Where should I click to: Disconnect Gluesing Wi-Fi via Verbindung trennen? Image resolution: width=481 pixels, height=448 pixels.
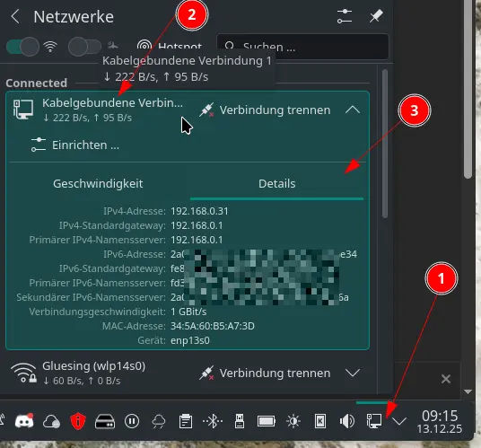point(265,373)
